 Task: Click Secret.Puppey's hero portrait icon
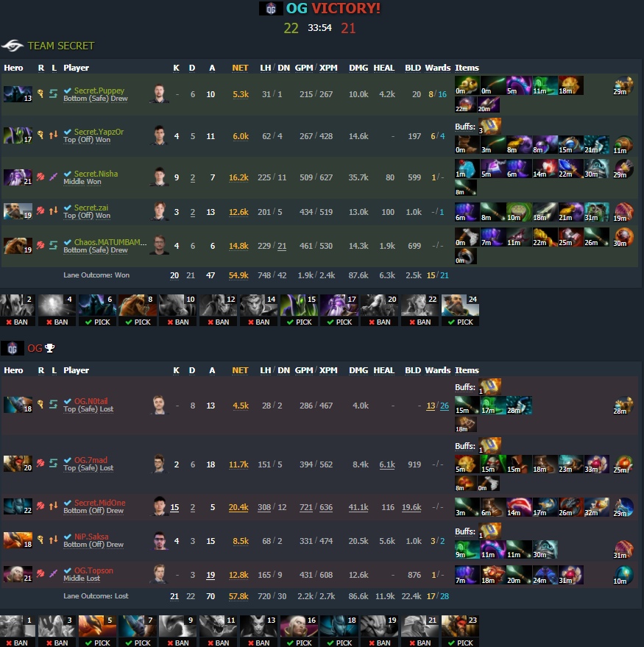coord(18,94)
